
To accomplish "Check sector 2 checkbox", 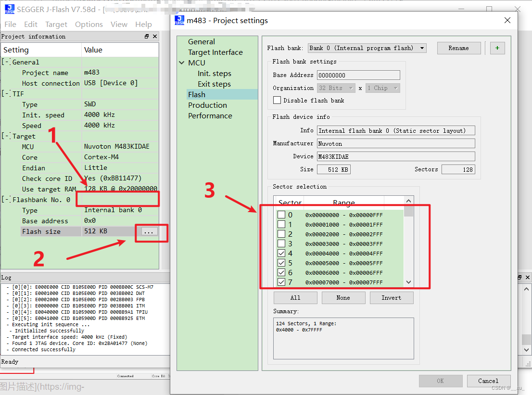I will (281, 234).
